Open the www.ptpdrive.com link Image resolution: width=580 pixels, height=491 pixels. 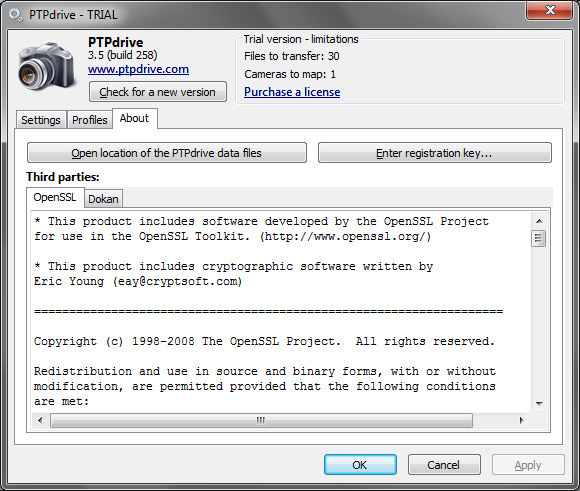(138, 69)
